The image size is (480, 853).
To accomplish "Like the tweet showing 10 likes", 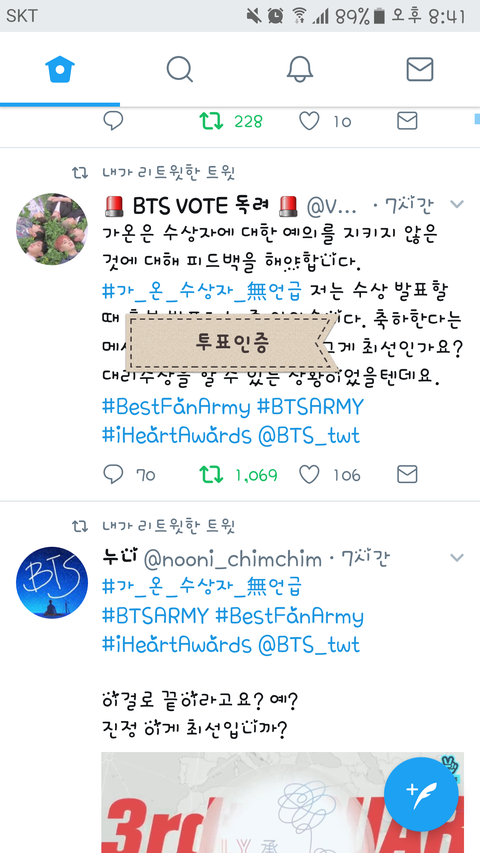I will (309, 121).
